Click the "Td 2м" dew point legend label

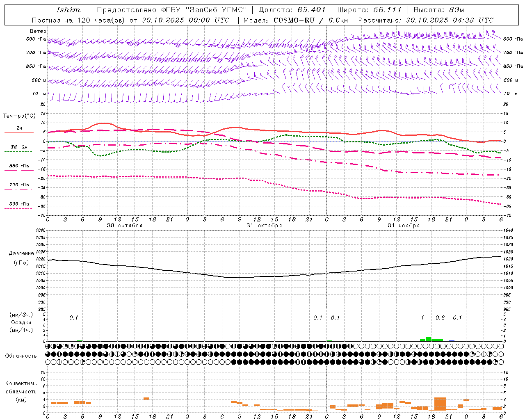coord(19,147)
